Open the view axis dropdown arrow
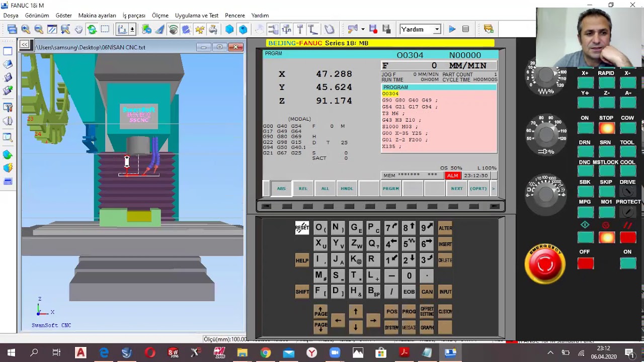This screenshot has width=644, height=362. (132, 29)
